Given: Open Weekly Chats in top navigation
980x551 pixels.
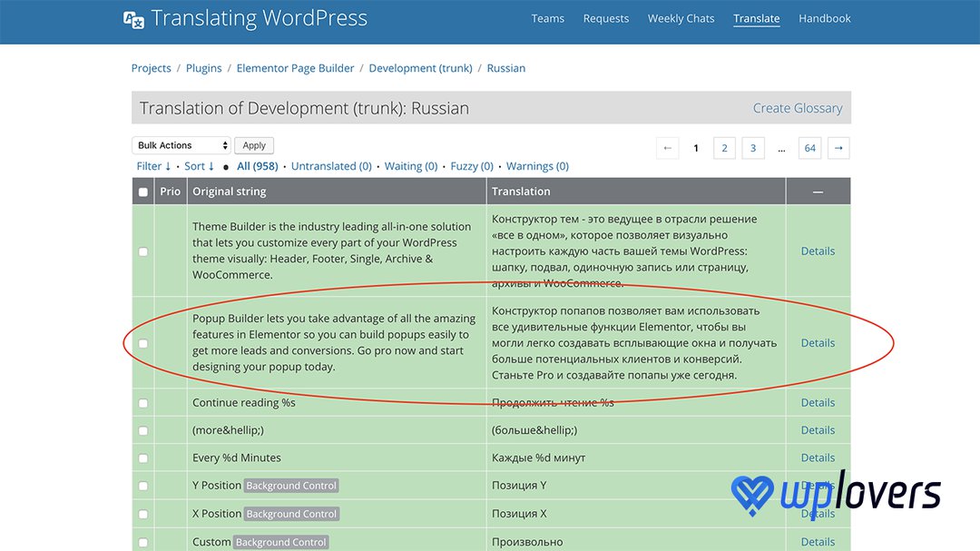Looking at the screenshot, I should 681,18.
